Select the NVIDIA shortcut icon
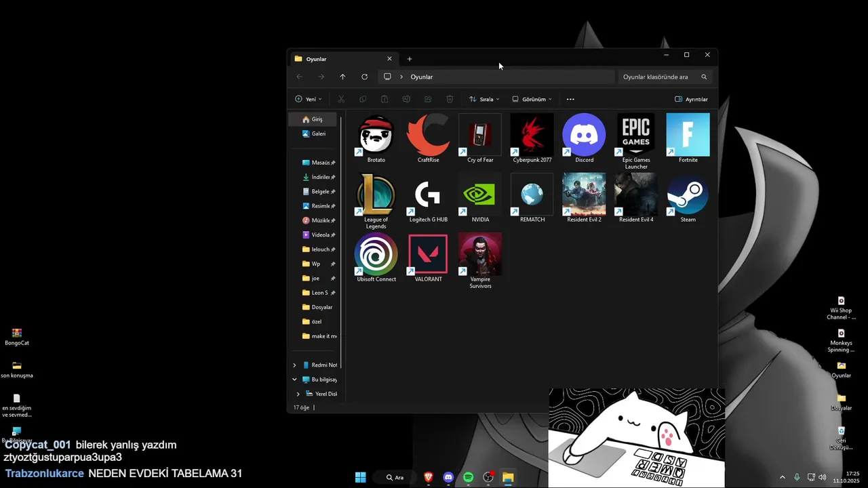 click(480, 198)
